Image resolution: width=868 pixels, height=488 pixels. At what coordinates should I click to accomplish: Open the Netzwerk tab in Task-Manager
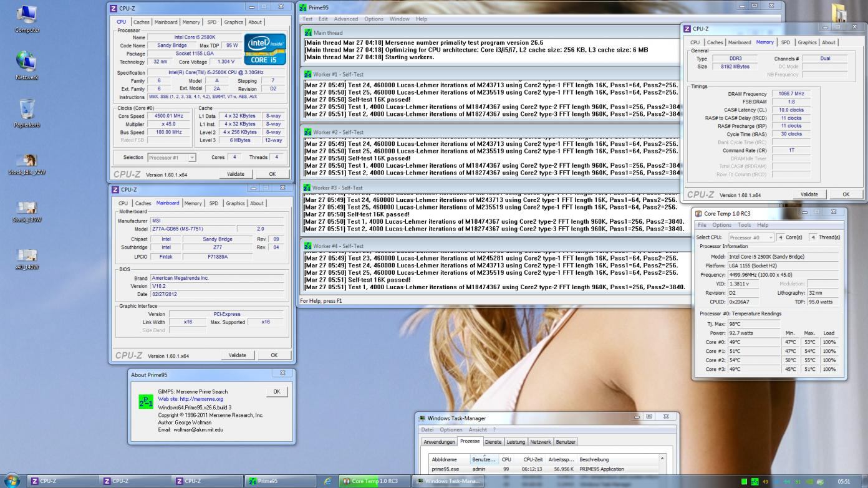[541, 441]
